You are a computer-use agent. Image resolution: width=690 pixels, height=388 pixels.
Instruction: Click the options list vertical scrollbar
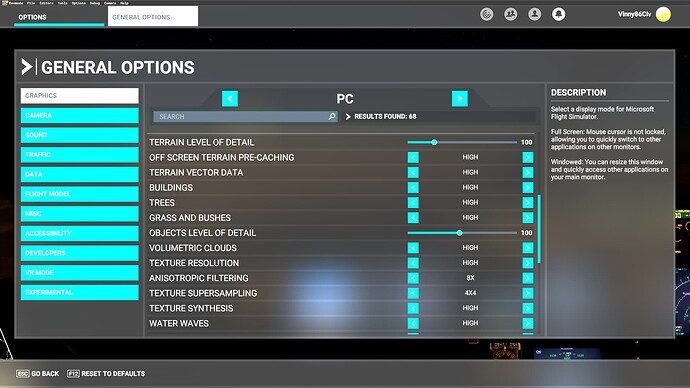coord(539,229)
